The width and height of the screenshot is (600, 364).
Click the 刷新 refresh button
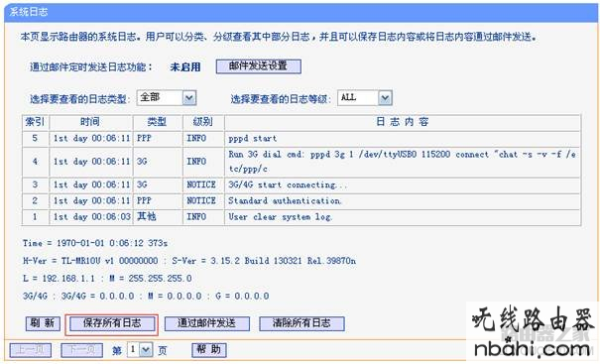43,323
